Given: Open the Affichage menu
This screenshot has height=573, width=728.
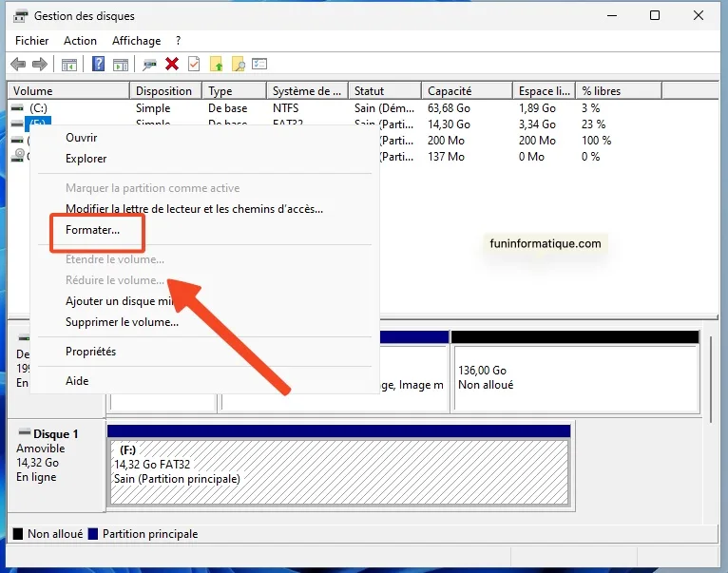Looking at the screenshot, I should pyautogui.click(x=136, y=41).
